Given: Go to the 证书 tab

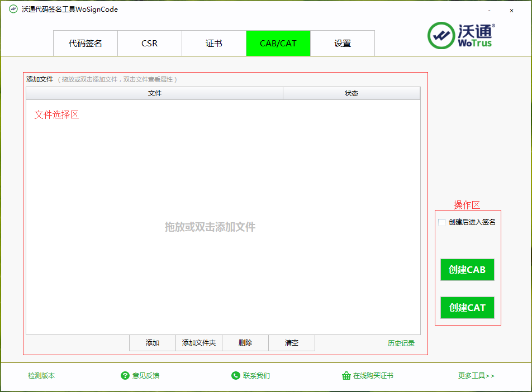Looking at the screenshot, I should [214, 44].
